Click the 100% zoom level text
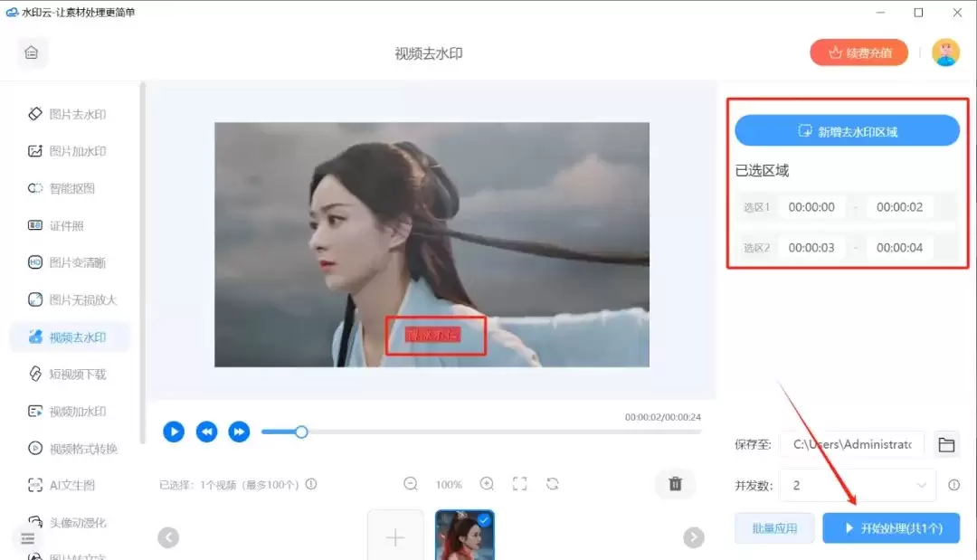The image size is (977, 560). click(x=449, y=485)
